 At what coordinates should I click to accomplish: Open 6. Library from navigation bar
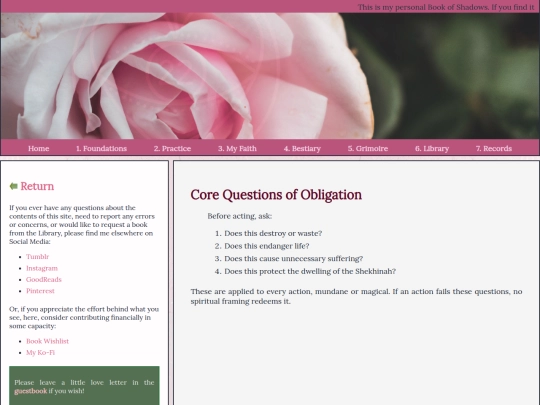tap(432, 148)
